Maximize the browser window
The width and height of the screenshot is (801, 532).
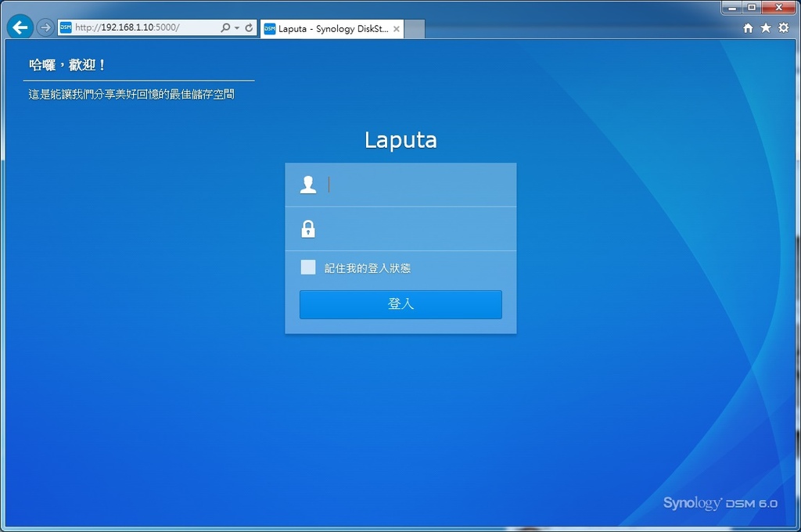(x=752, y=8)
